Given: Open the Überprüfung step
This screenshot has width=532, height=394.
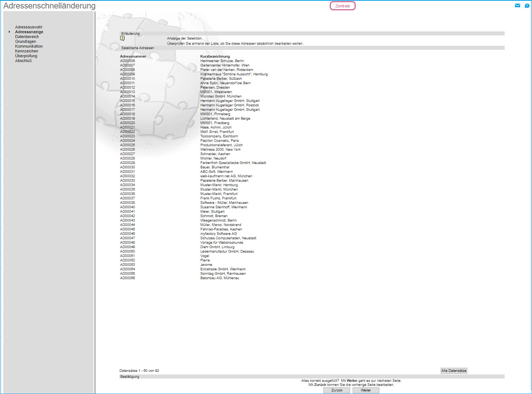Looking at the screenshot, I should click(x=26, y=56).
